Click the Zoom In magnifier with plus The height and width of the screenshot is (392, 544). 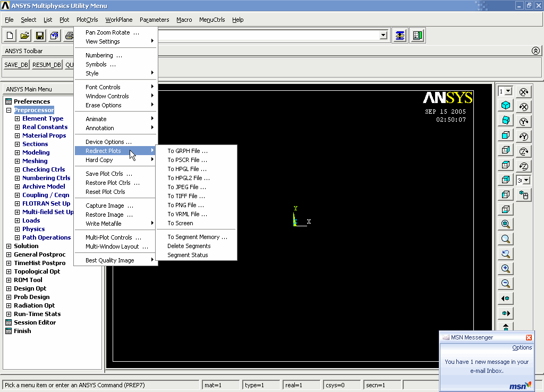pos(506,268)
